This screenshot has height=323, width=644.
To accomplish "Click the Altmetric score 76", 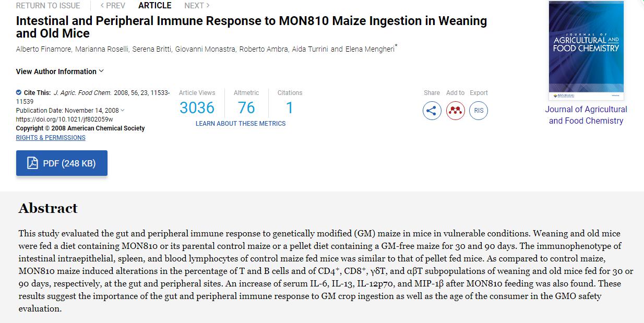I will click(x=246, y=107).
